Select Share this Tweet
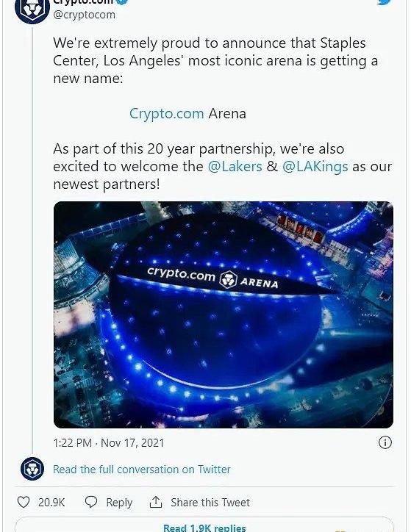The image size is (411, 532). coord(210,503)
